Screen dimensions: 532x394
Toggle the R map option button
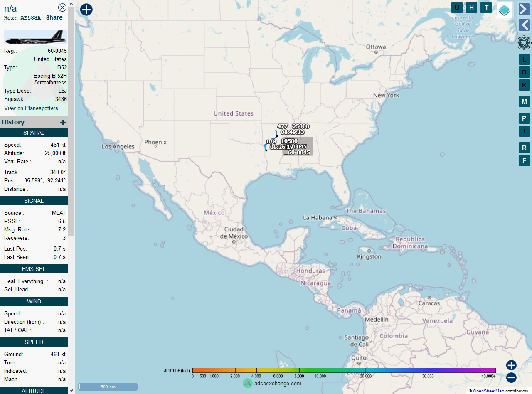pos(524,148)
